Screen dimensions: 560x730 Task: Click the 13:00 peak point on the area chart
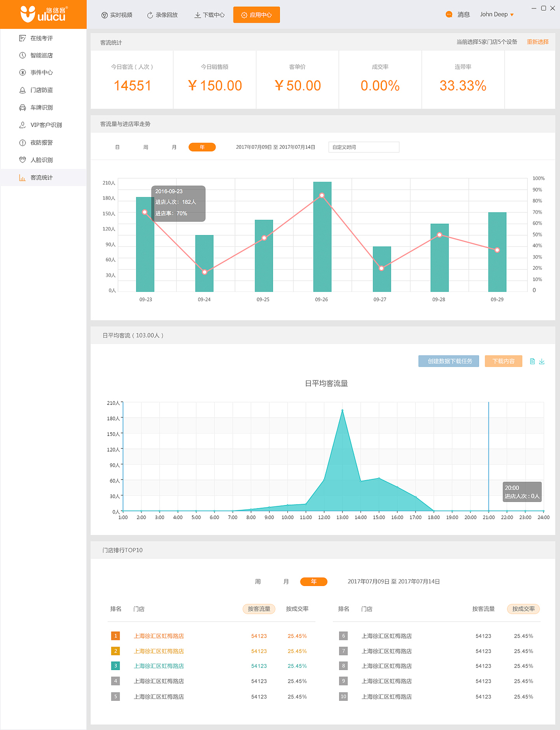click(342, 410)
